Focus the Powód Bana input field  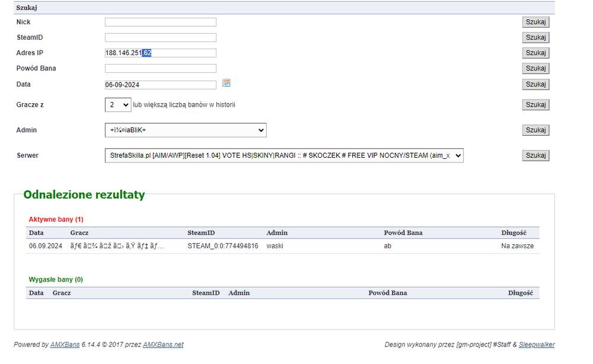pyautogui.click(x=161, y=68)
